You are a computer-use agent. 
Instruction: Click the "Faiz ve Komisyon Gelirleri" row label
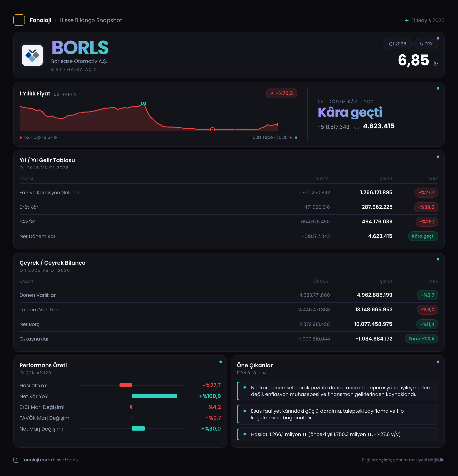pos(50,193)
